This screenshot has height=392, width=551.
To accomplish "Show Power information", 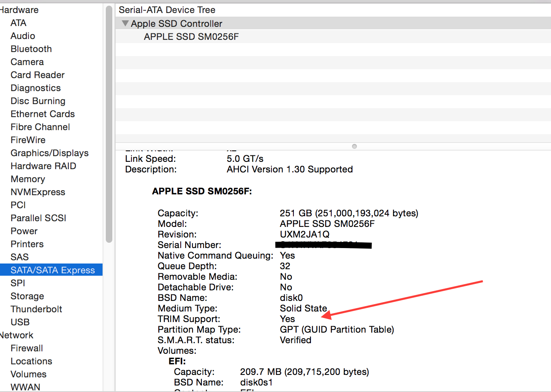I will coord(24,231).
